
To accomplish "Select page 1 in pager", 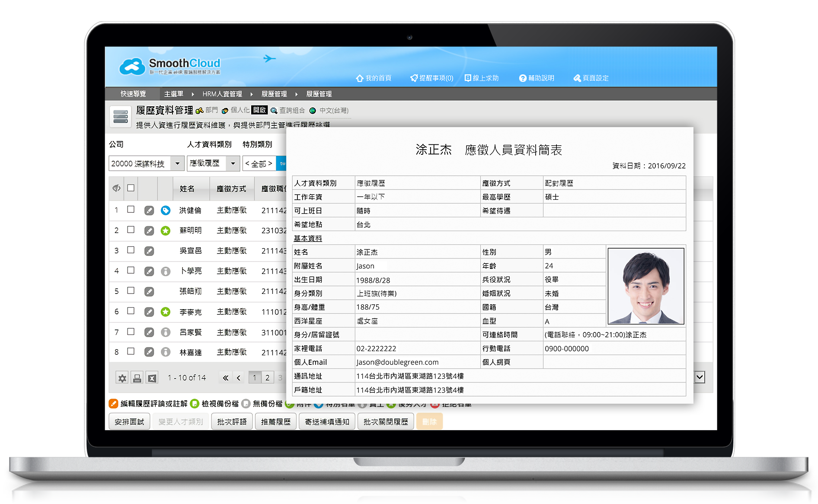I will click(x=255, y=378).
